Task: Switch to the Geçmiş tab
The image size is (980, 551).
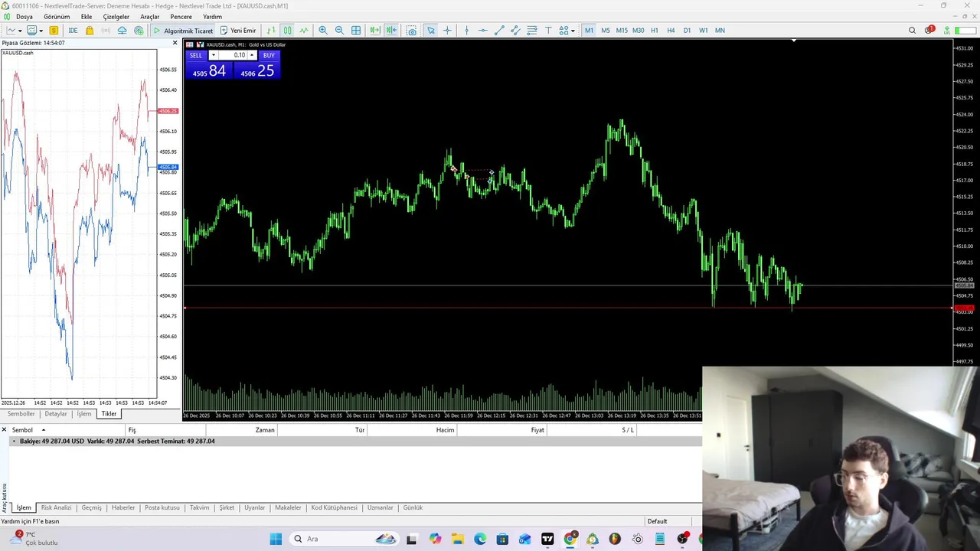Action: click(91, 507)
